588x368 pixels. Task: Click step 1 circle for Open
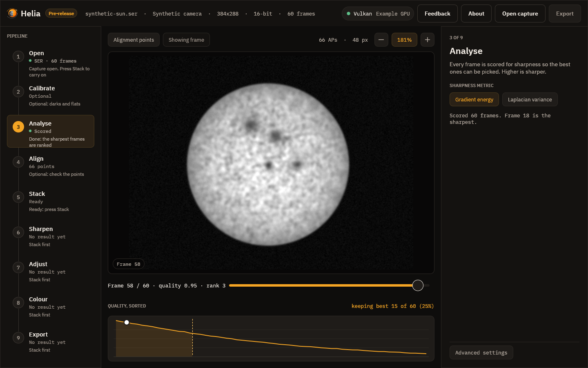click(18, 56)
